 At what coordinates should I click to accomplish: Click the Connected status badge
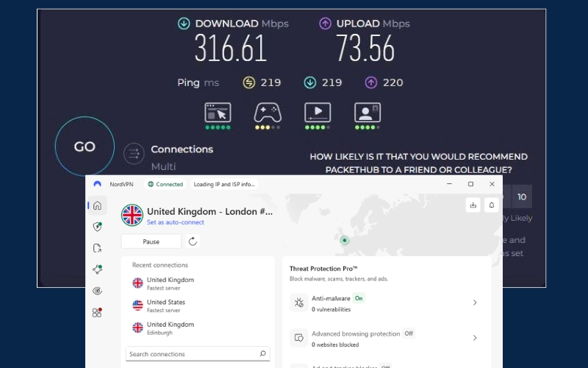(165, 185)
